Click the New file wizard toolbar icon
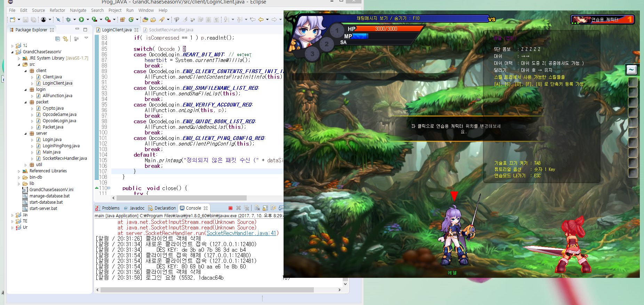The image size is (644, 305). tap(13, 19)
